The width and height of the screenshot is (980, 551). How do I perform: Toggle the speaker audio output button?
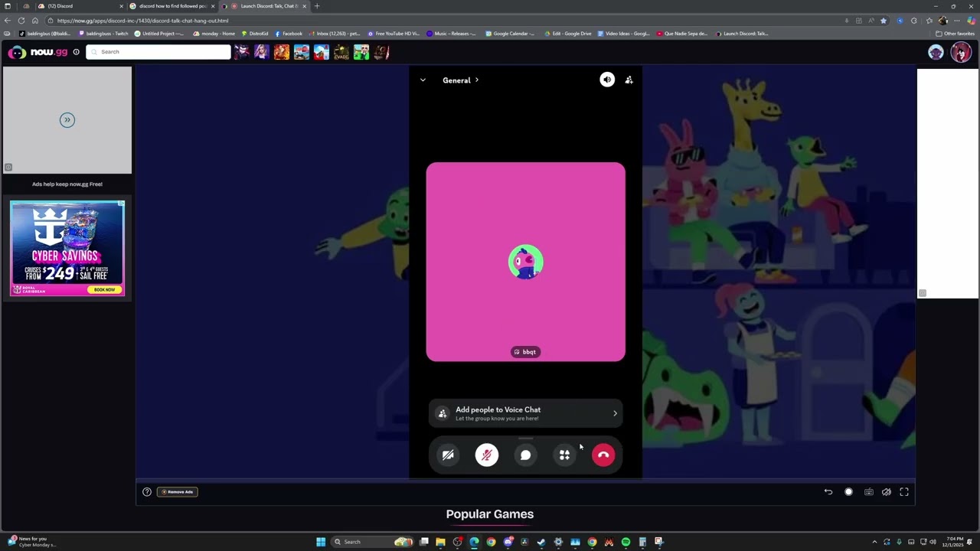click(607, 80)
